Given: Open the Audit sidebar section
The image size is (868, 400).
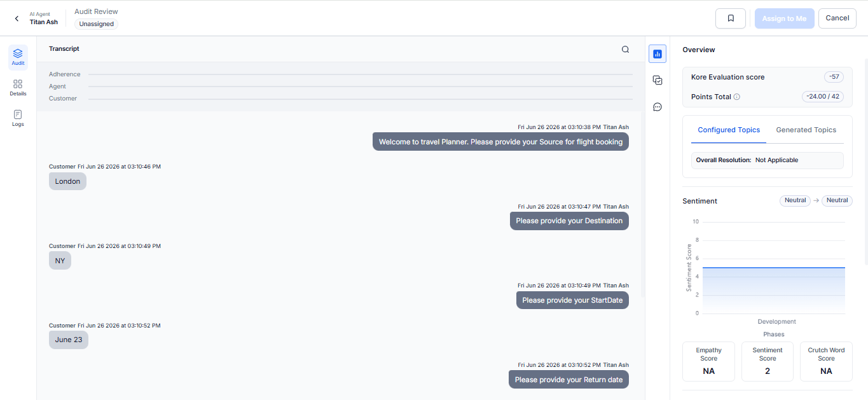Looking at the screenshot, I should pos(18,57).
